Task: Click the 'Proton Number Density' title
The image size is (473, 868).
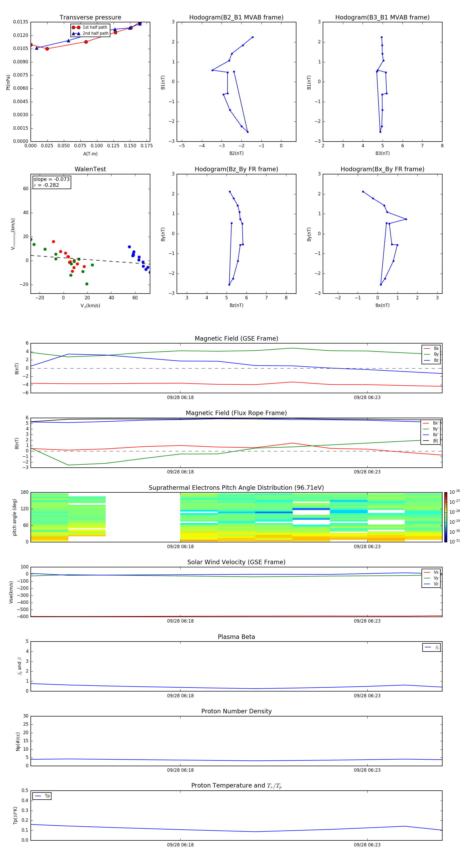Action: [236, 712]
